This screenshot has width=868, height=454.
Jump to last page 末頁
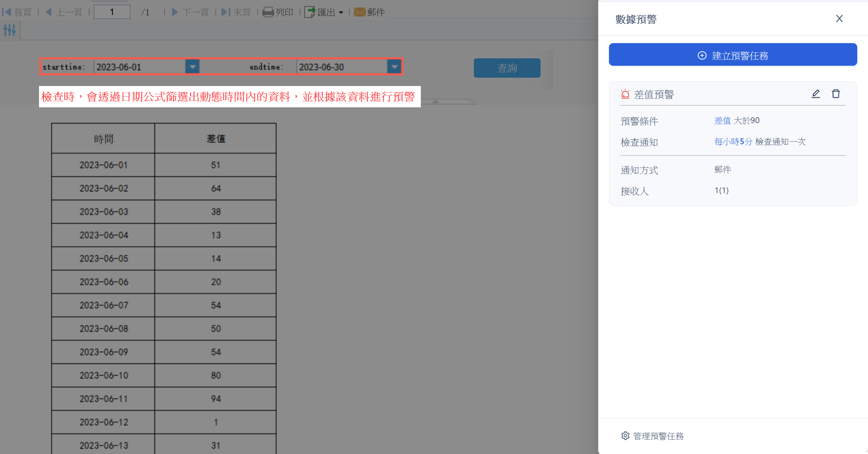tap(236, 12)
